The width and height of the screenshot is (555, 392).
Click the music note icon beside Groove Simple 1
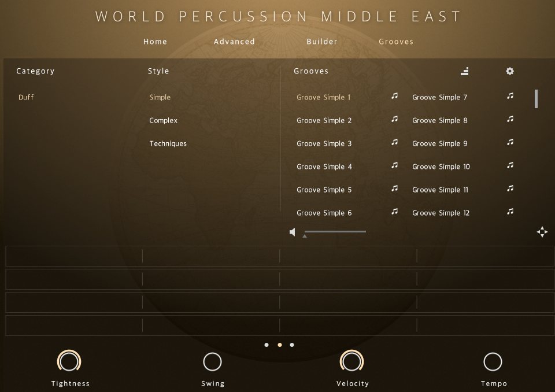tap(394, 97)
